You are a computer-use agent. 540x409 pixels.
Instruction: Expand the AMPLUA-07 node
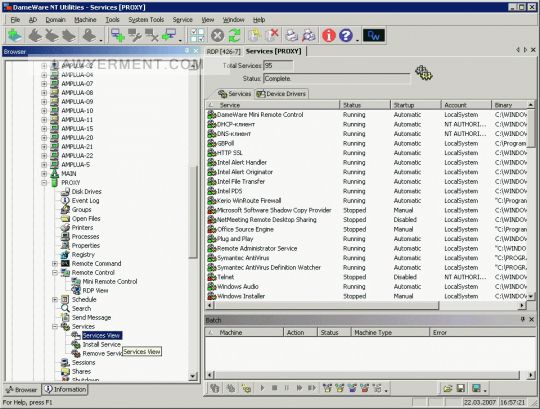coord(44,84)
